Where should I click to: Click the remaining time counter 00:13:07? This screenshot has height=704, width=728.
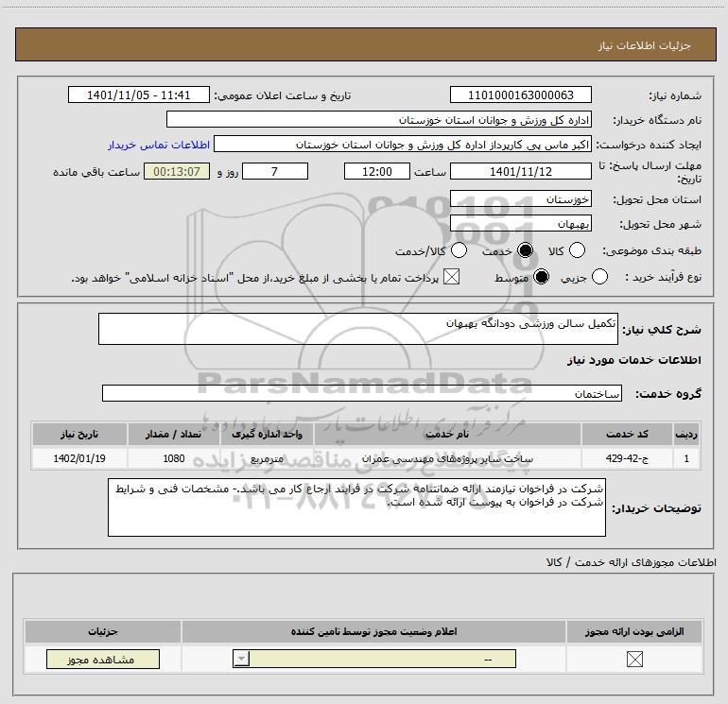[177, 171]
